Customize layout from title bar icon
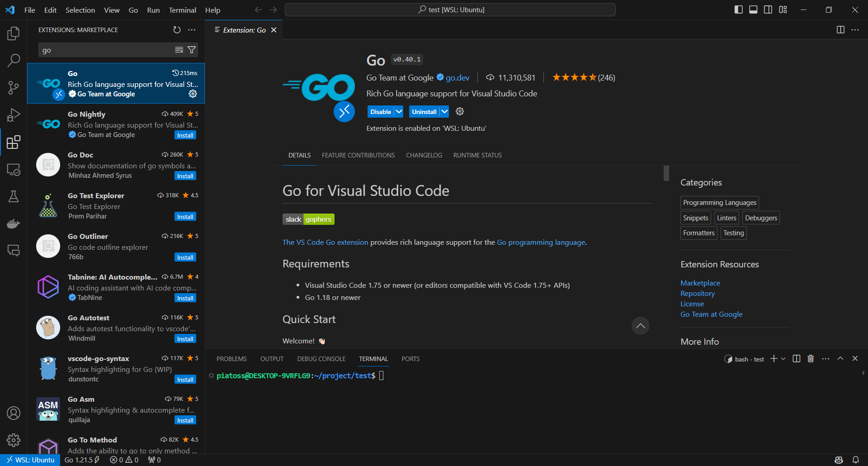Viewport: 868px width, 466px height. pyautogui.click(x=783, y=10)
